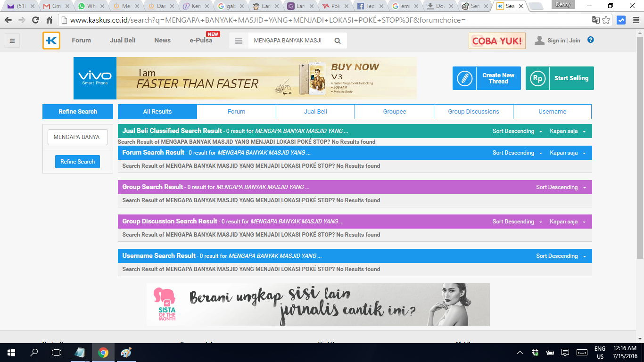Click the Rp Start Selling icon
Image resolution: width=644 pixels, height=362 pixels.
537,78
